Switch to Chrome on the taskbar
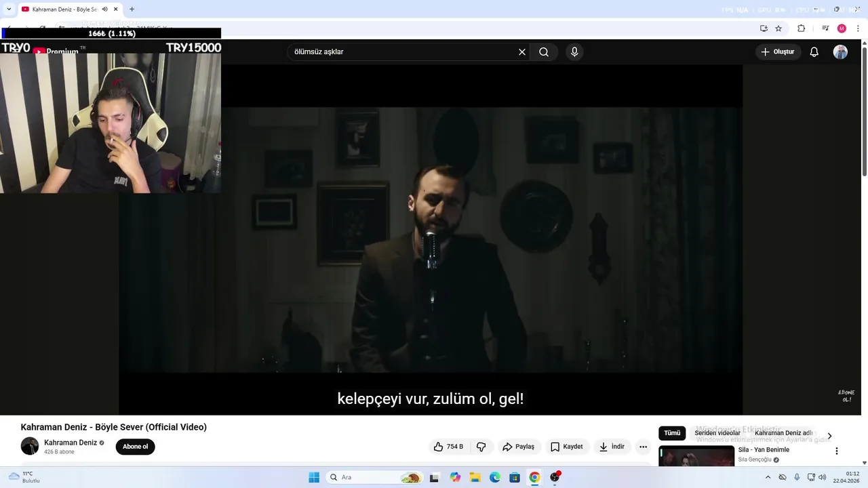 click(x=534, y=477)
